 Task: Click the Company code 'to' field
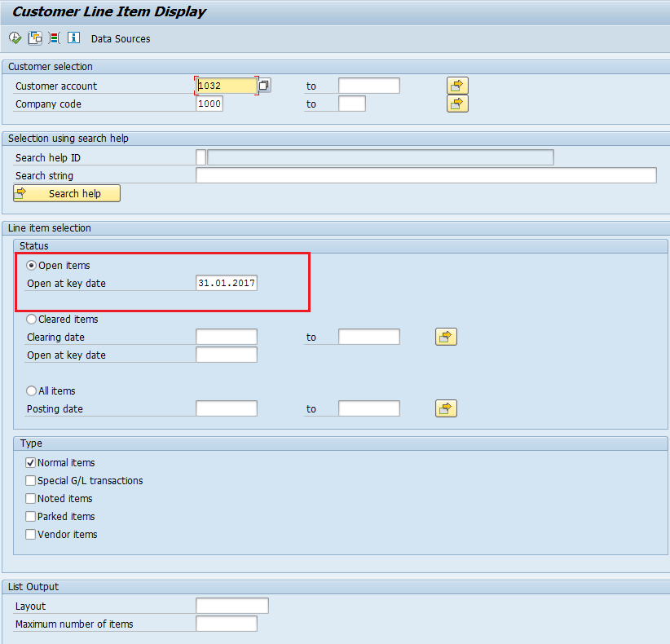[352, 104]
